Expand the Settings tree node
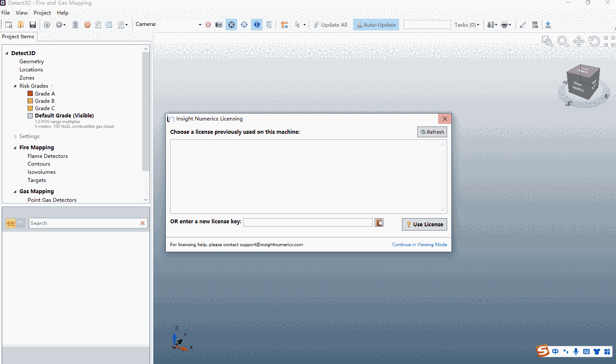This screenshot has height=364, width=616. click(16, 136)
